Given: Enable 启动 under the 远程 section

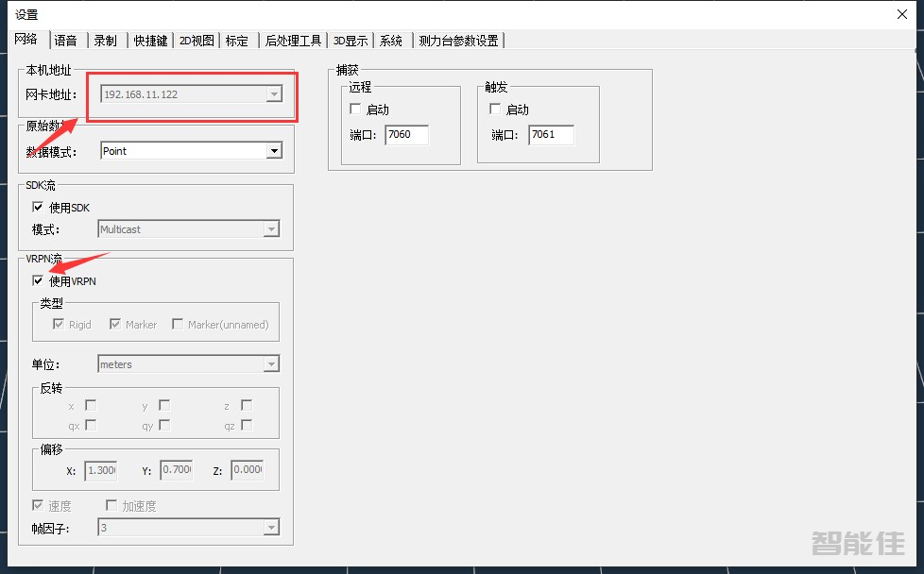Looking at the screenshot, I should tap(354, 109).
